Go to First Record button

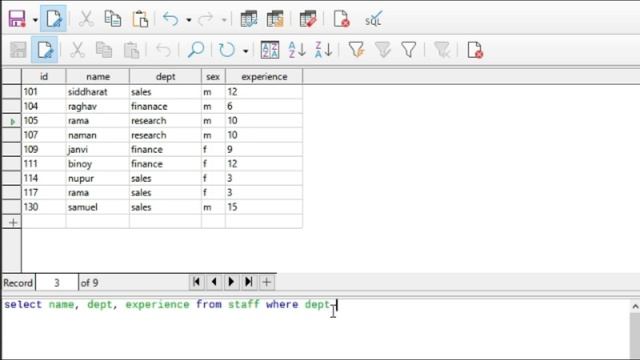[196, 282]
